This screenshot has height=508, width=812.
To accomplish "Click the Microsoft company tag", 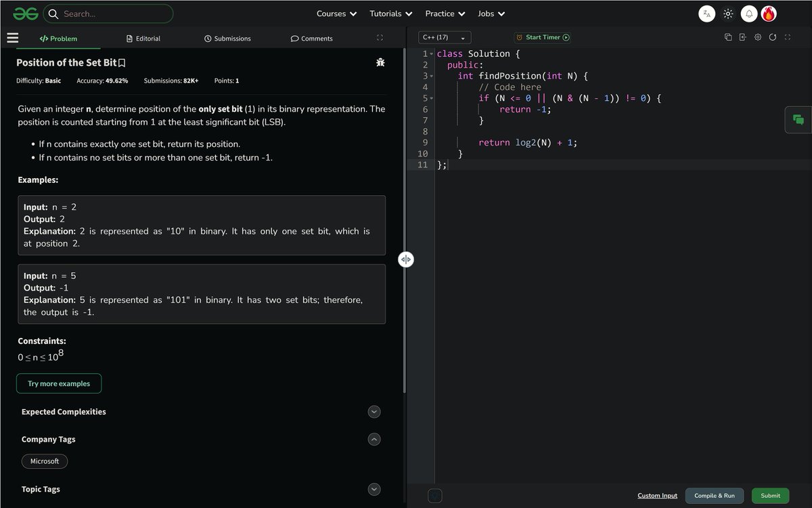I will pyautogui.click(x=45, y=461).
